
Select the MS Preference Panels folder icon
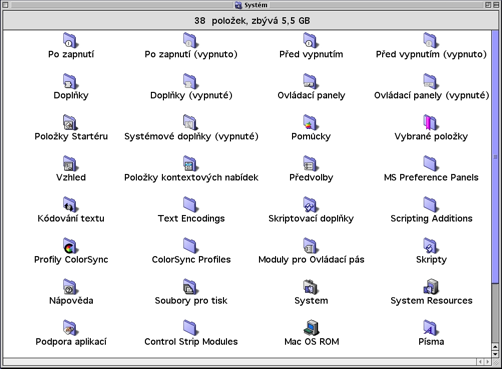pos(431,164)
